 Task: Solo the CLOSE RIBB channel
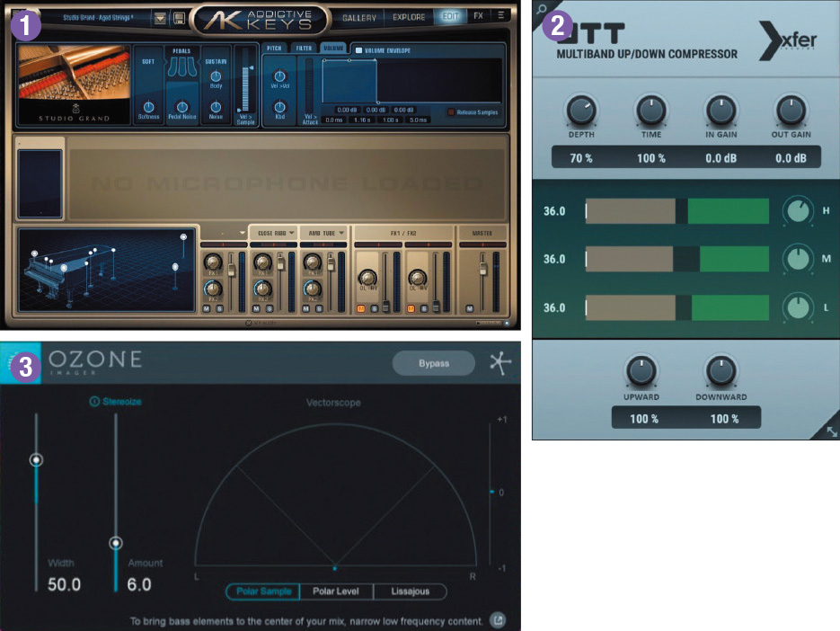tap(270, 309)
